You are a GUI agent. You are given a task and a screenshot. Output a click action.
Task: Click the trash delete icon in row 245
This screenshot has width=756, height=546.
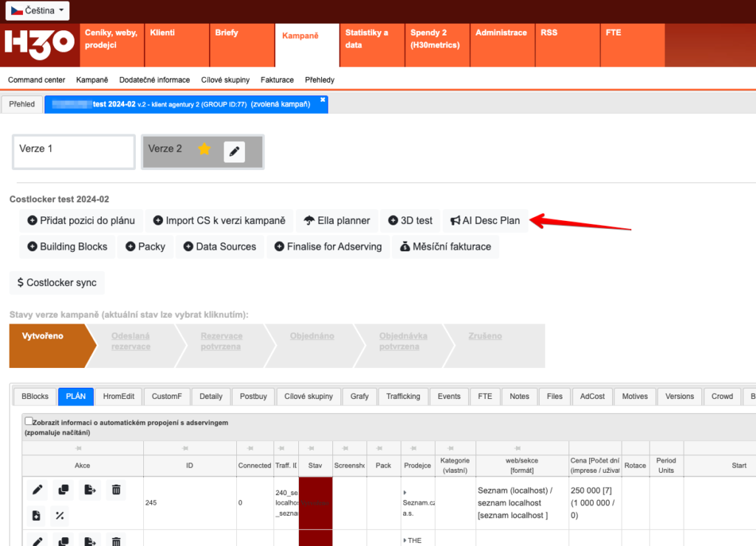[x=116, y=489]
